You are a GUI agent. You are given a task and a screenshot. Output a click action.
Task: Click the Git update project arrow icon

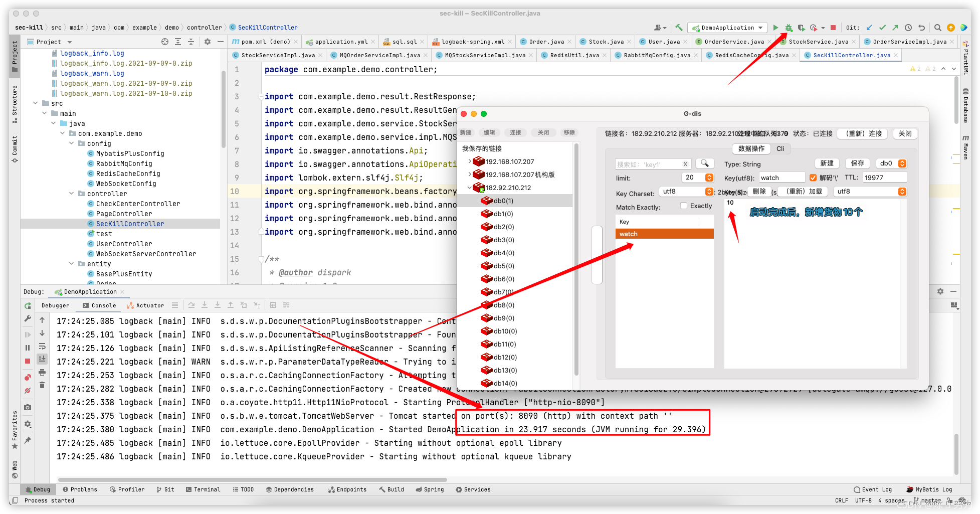pyautogui.click(x=869, y=28)
